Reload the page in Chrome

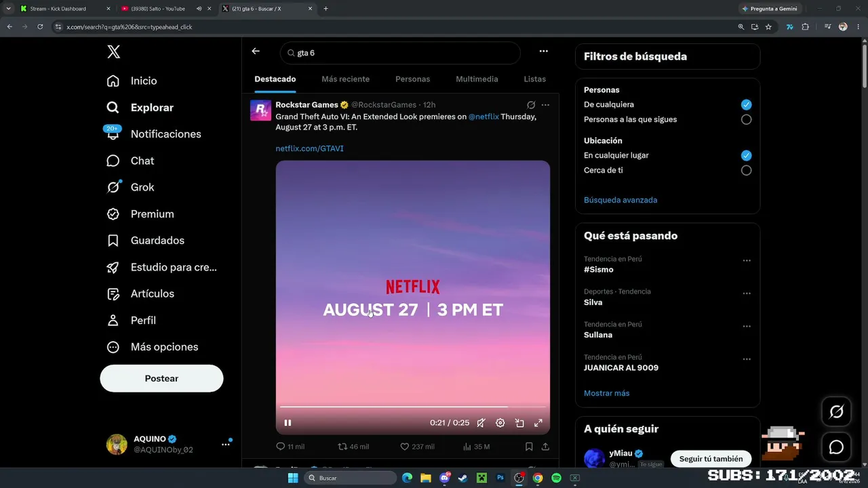[x=40, y=27]
